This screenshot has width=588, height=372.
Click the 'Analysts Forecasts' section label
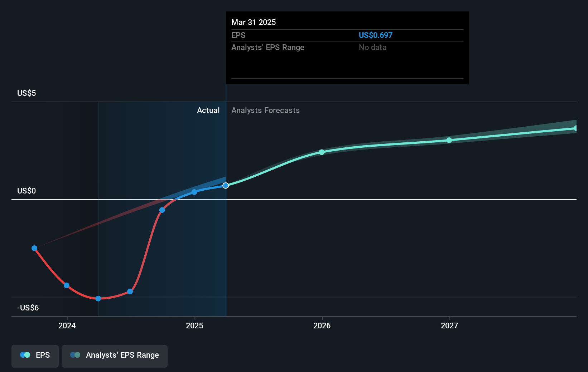[x=265, y=110]
